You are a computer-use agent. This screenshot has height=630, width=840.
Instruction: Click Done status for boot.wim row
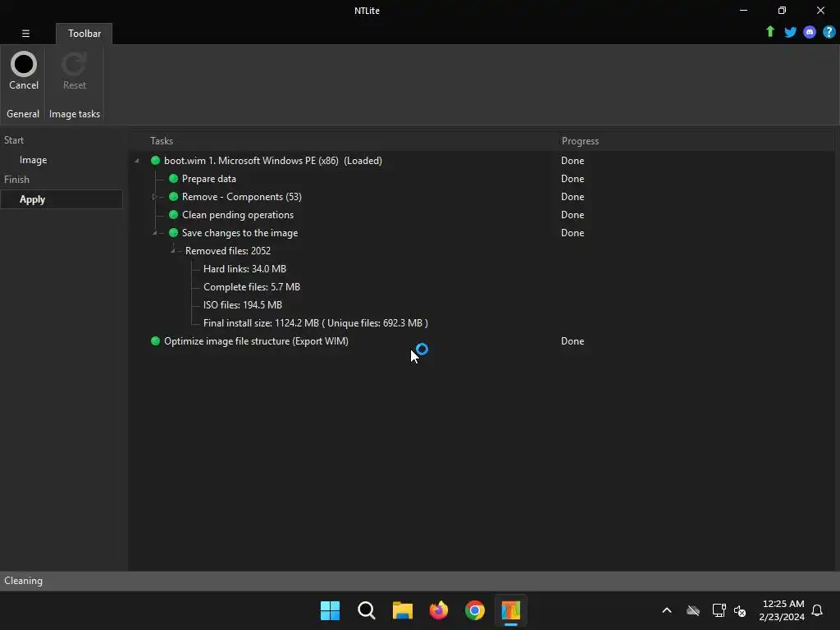(x=572, y=160)
